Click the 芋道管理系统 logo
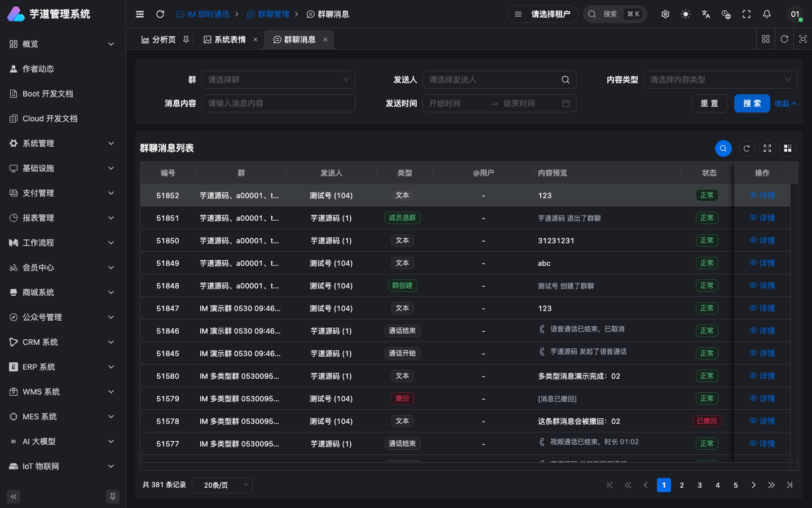Image resolution: width=812 pixels, height=508 pixels. pyautogui.click(x=49, y=14)
